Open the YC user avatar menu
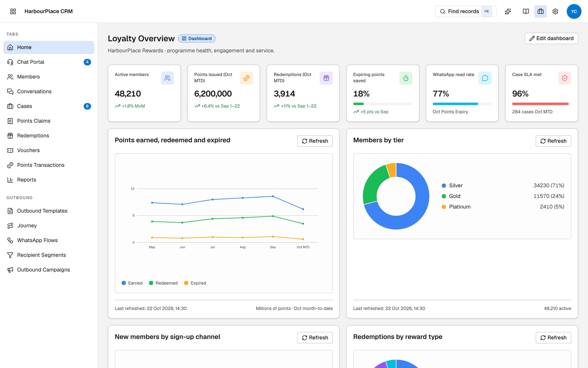 (x=574, y=11)
